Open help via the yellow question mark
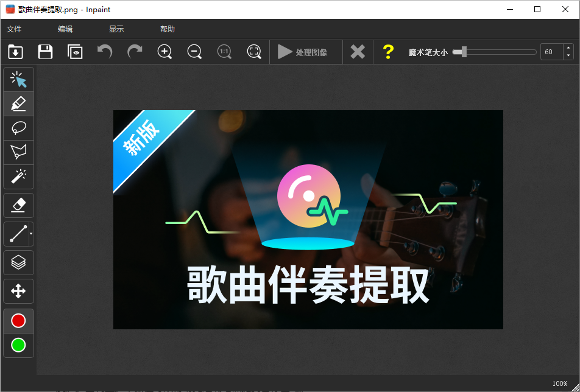Image resolution: width=580 pixels, height=392 pixels. pyautogui.click(x=388, y=52)
